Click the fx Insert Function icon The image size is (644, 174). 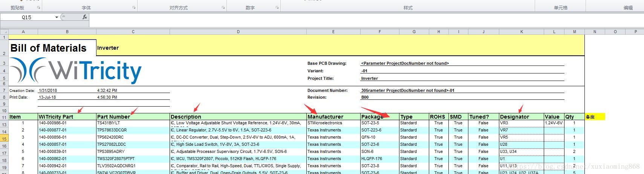coord(85,17)
